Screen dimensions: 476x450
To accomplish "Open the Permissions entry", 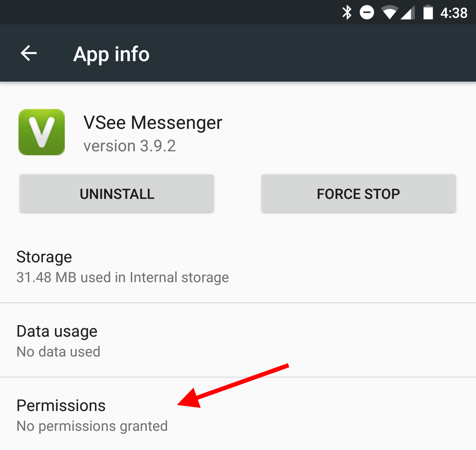I will pos(238,414).
